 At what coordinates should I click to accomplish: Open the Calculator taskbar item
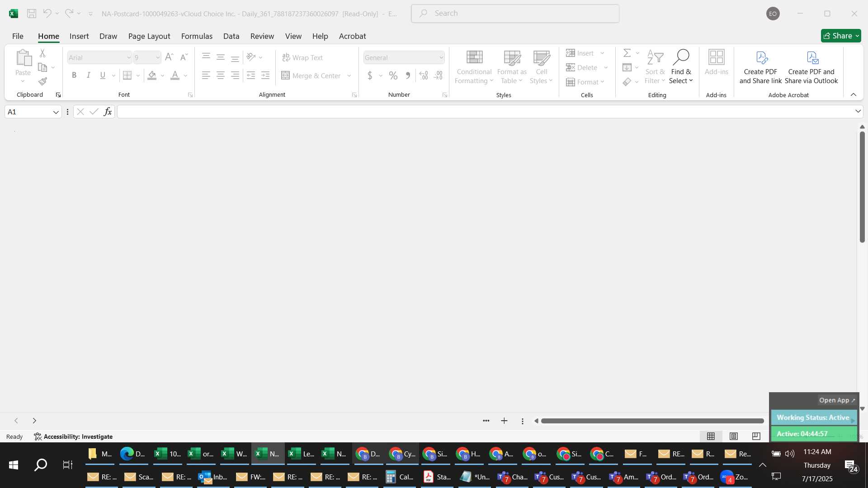[x=401, y=477]
